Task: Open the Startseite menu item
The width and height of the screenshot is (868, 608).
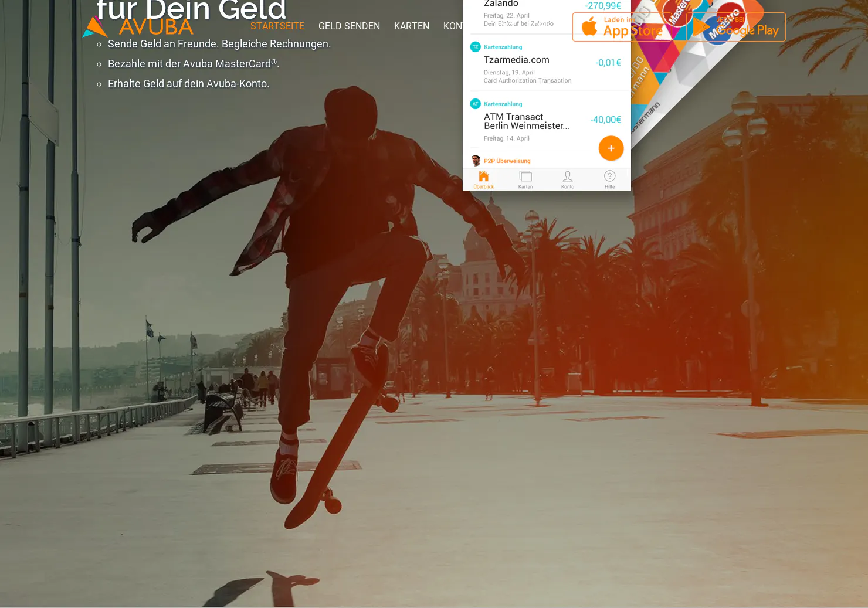Action: [277, 26]
